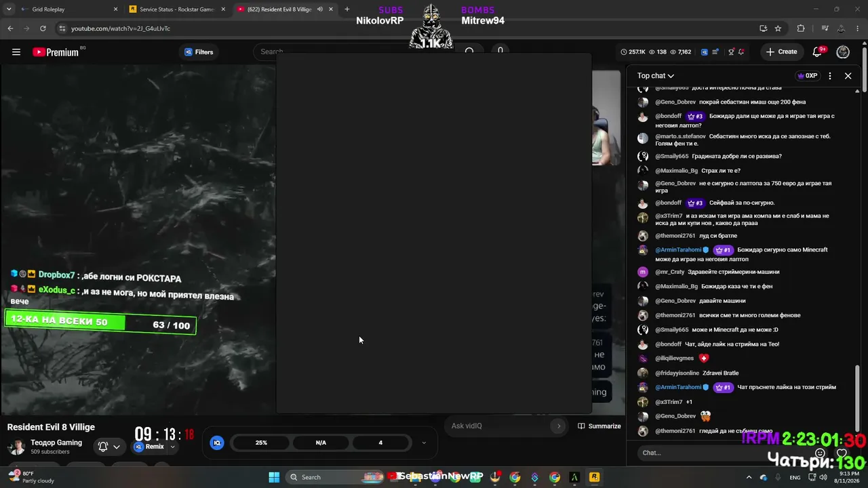This screenshot has width=868, height=488.
Task: Open YouTube notifications bell
Action: [x=818, y=52]
